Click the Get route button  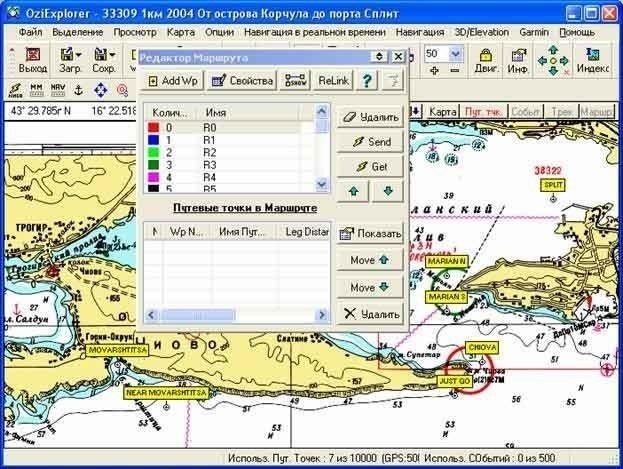point(370,167)
